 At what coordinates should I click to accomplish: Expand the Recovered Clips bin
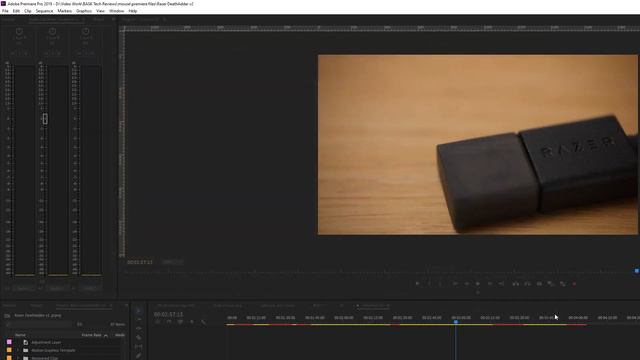pyautogui.click(x=18, y=358)
